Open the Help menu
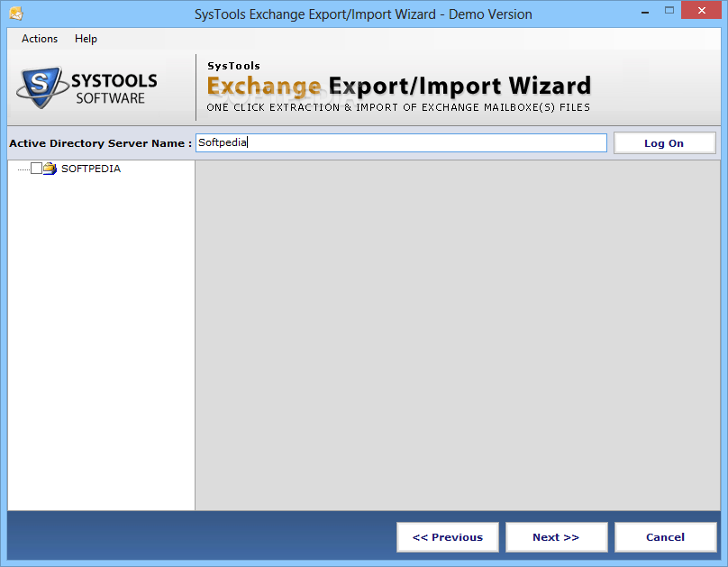 [x=86, y=39]
